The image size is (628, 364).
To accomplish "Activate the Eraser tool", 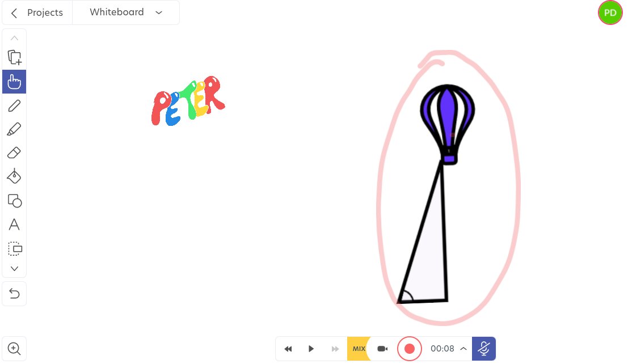I will pyautogui.click(x=14, y=153).
